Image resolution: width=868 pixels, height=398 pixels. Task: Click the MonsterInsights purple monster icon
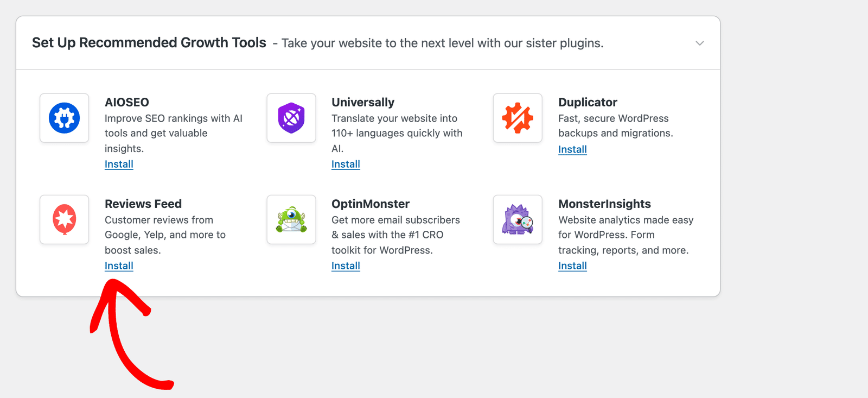(518, 219)
